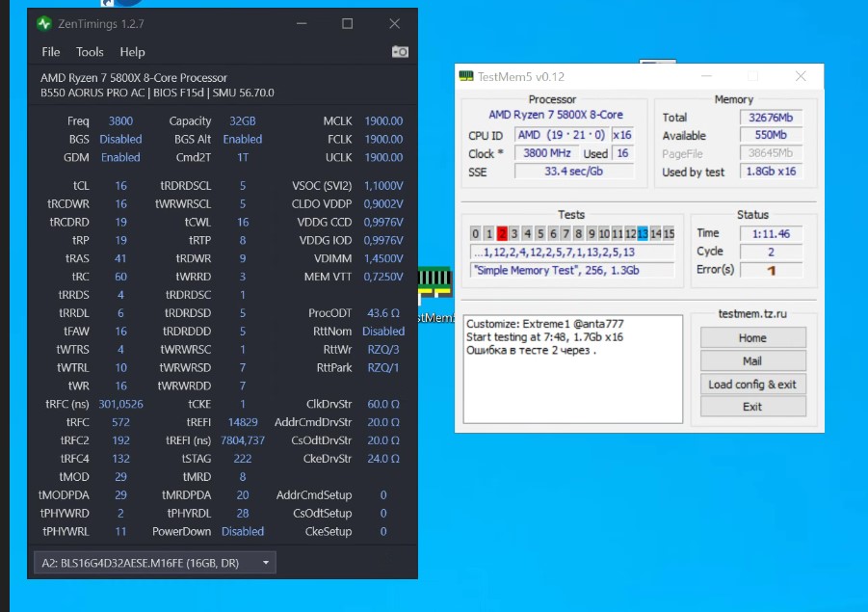
Task: Click the ZenTimings green heartbeat app icon
Action: [x=43, y=24]
